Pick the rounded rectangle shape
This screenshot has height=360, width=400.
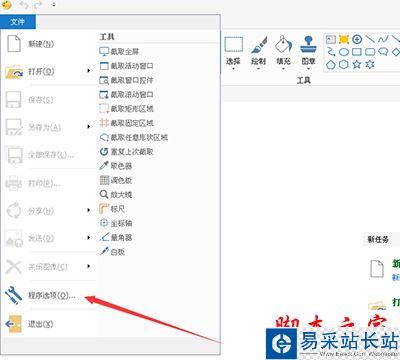point(370,52)
